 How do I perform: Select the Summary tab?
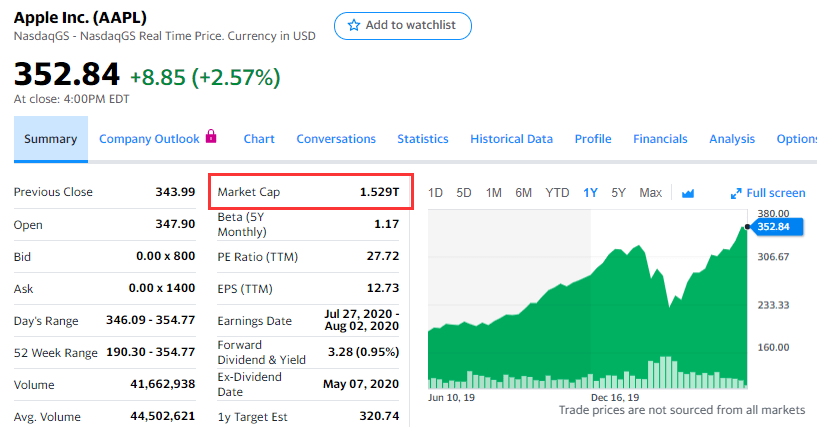click(x=50, y=139)
